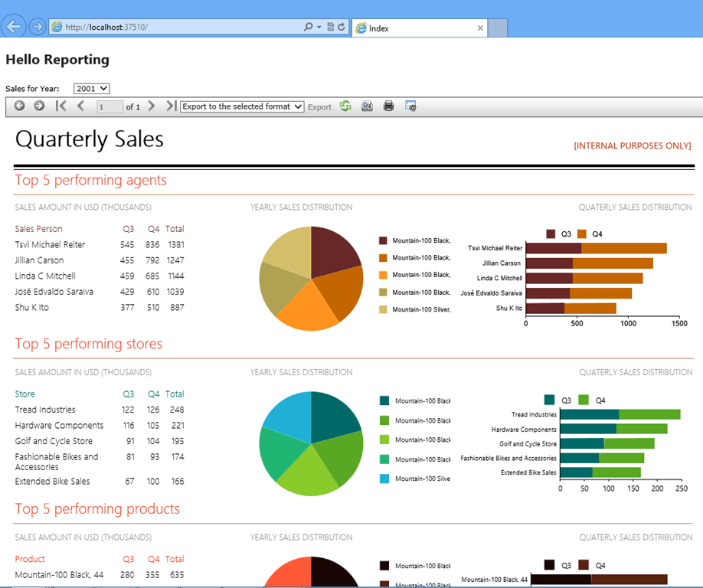
Task: Click the report history back button
Action: tap(19, 106)
